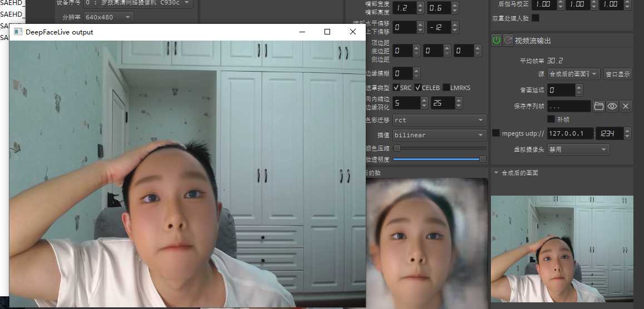Click the 窗口显示 button
The image size is (644, 309).
click(618, 74)
